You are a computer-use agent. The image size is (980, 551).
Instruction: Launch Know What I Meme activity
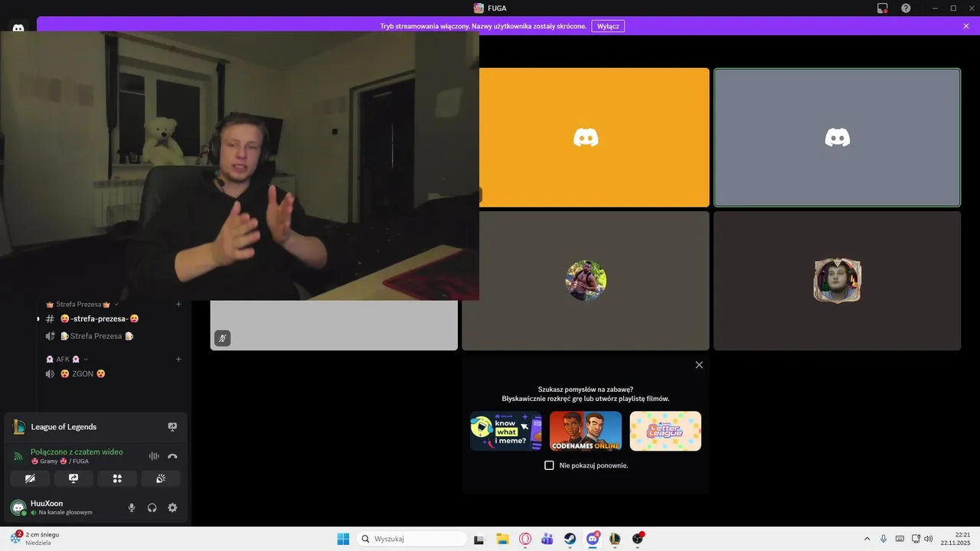[506, 431]
